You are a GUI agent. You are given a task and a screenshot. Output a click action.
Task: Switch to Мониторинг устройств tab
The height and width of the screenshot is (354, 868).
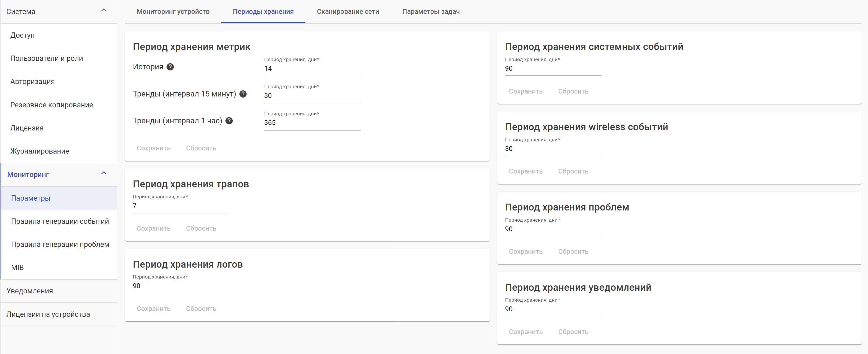173,11
